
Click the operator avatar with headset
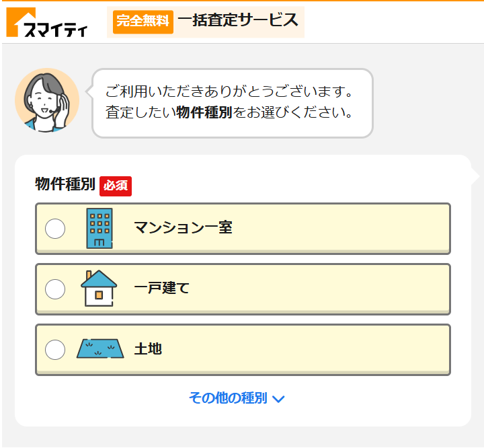coord(47,100)
